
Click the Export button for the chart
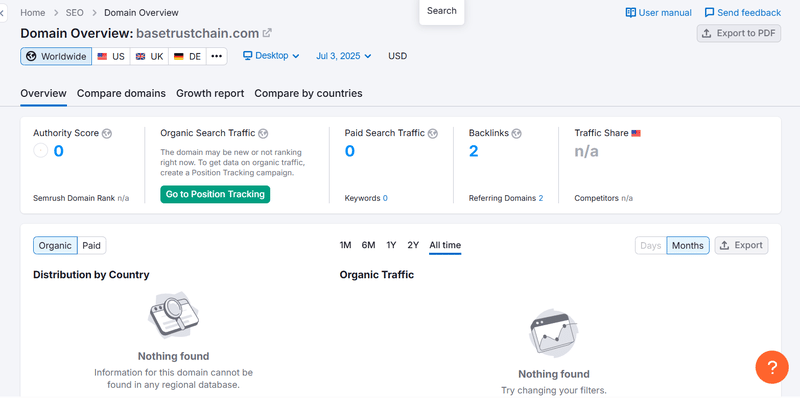tap(741, 245)
